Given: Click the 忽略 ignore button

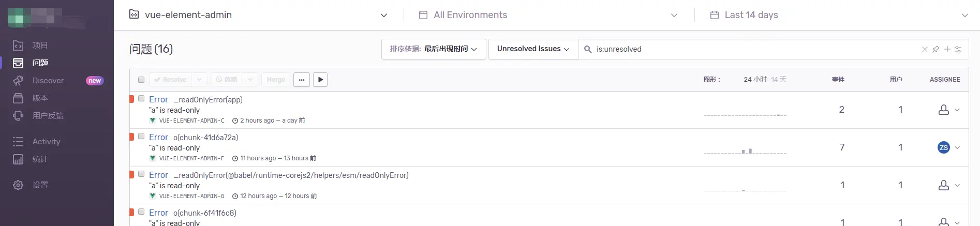Looking at the screenshot, I should (x=227, y=80).
